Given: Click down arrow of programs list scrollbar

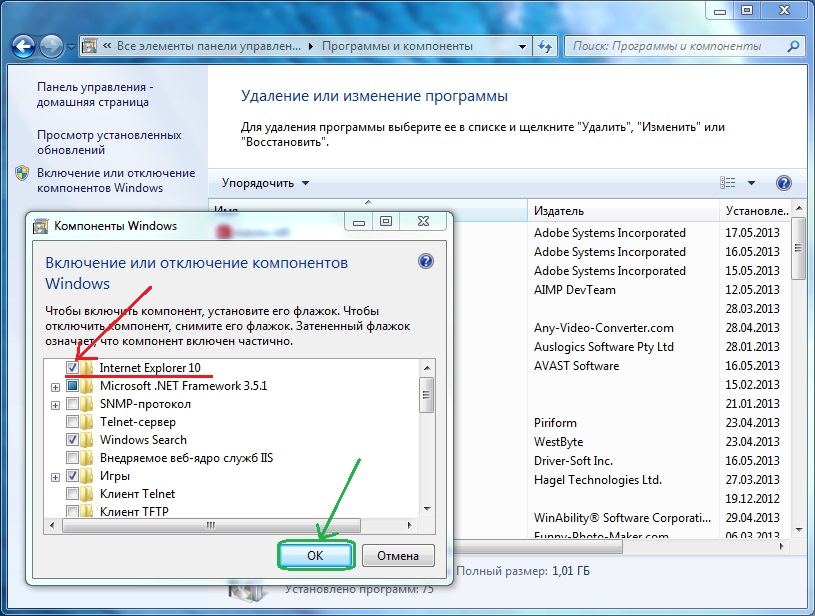Looking at the screenshot, I should 799,530.
